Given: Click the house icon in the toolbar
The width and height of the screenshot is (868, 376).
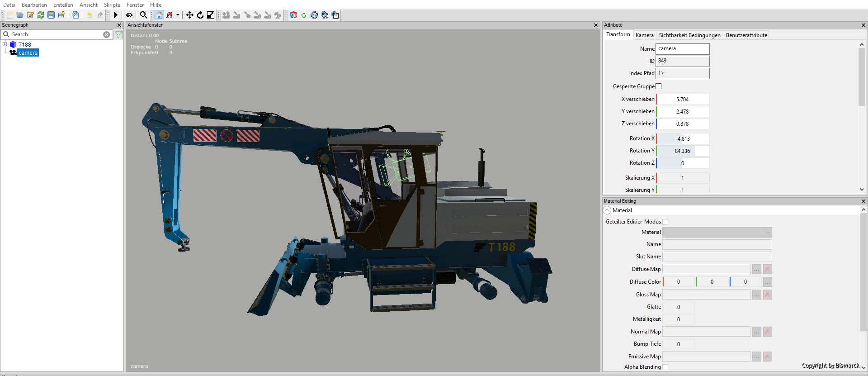Looking at the screenshot, I should pyautogui.click(x=159, y=15).
